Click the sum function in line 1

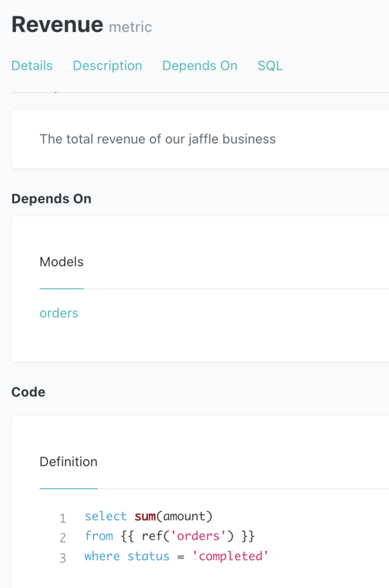coord(145,516)
